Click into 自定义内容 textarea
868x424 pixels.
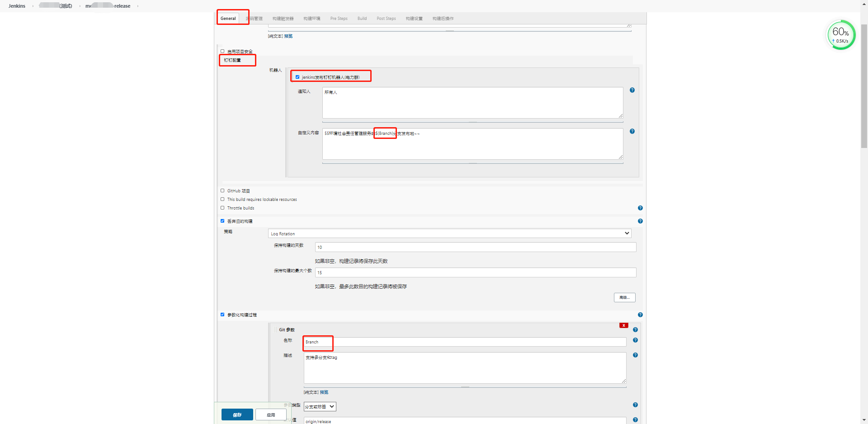click(x=473, y=144)
